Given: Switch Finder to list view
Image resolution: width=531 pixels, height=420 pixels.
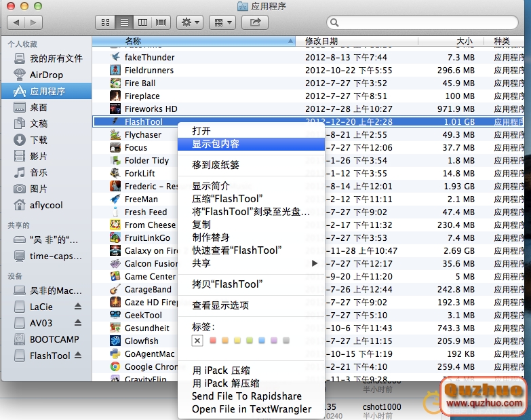Looking at the screenshot, I should (x=124, y=22).
